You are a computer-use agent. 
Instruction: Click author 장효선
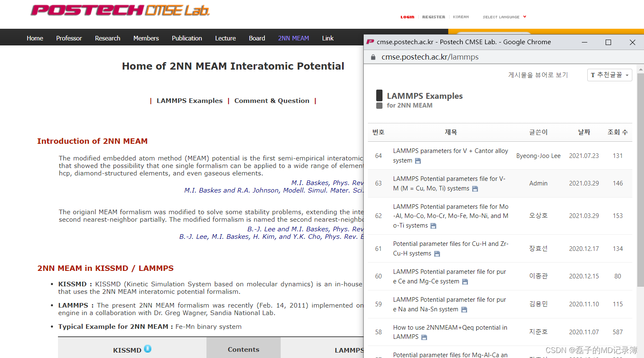click(538, 248)
